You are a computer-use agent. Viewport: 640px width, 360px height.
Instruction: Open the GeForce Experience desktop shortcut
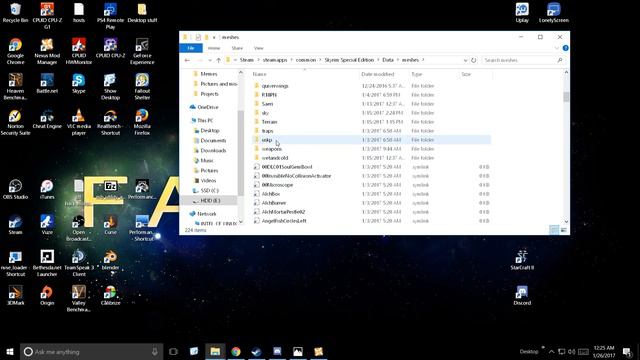pos(142,51)
